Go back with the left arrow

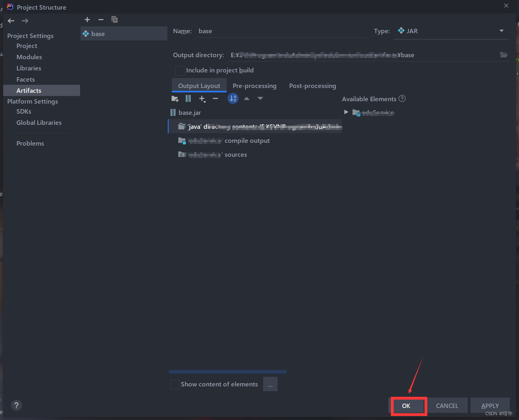11,21
